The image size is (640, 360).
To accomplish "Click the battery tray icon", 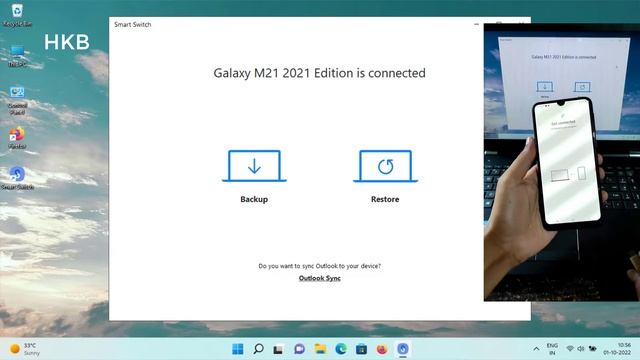I will click(x=592, y=349).
